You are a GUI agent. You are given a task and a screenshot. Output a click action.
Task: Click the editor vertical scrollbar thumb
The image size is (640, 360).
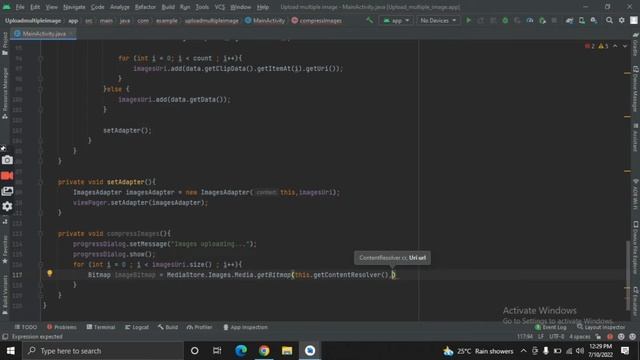pyautogui.click(x=627, y=276)
